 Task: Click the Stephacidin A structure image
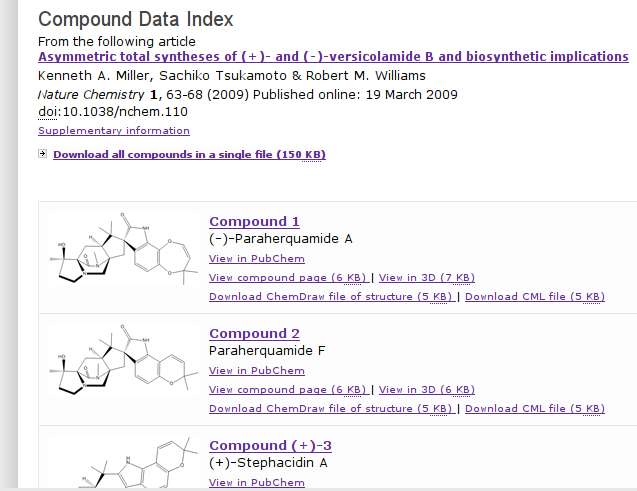coord(121,463)
